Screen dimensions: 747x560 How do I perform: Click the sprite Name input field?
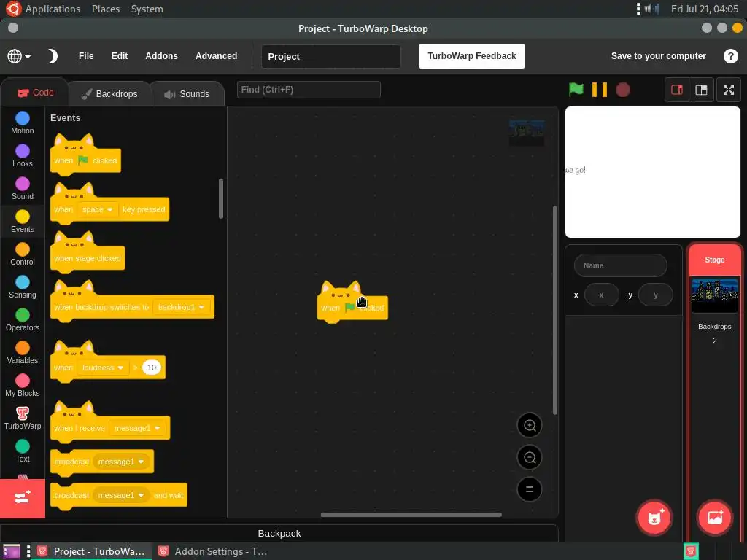620,265
